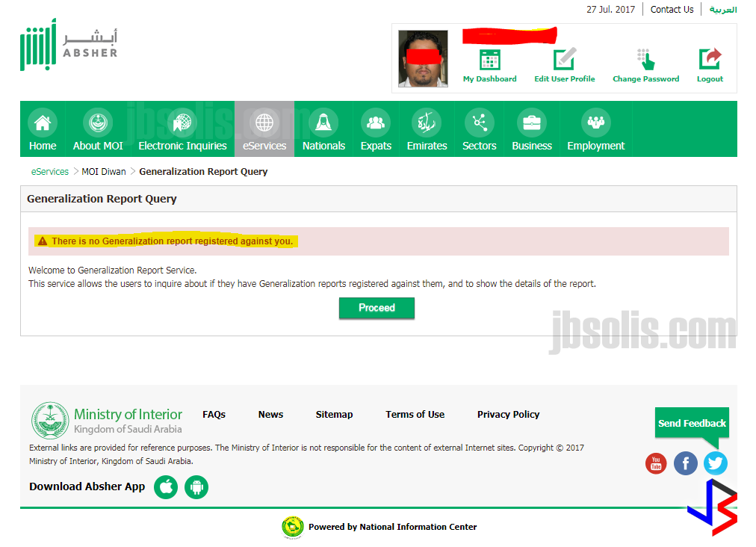Click the Employment people icon
Viewport: 756px width, 547px height.
pyautogui.click(x=596, y=123)
